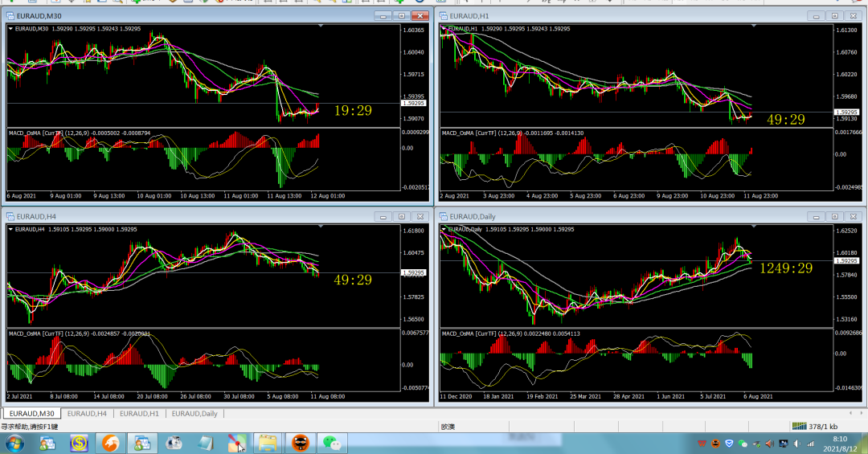Click the EURAUD,H1 window title icon
868x454 pixels.
pyautogui.click(x=444, y=16)
